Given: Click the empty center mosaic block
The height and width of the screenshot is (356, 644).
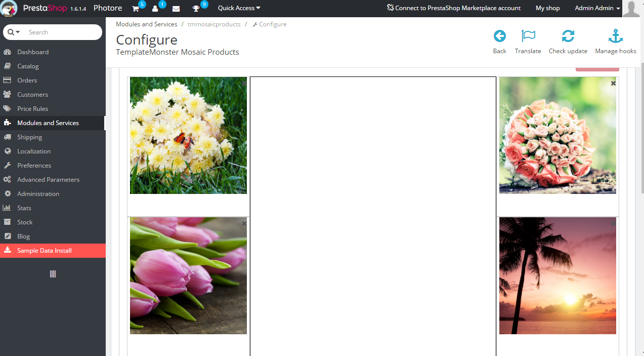Looking at the screenshot, I should point(373,216).
